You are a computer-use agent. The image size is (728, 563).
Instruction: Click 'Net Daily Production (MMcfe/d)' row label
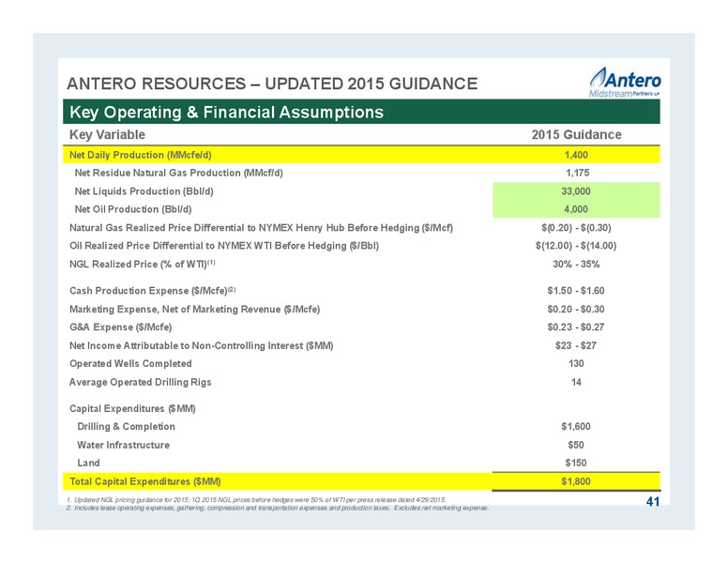pos(140,155)
